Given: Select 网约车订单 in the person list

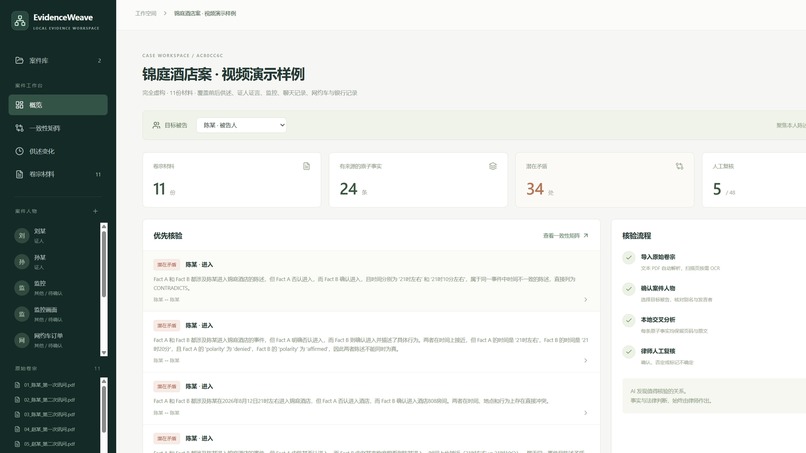Looking at the screenshot, I should click(x=54, y=340).
